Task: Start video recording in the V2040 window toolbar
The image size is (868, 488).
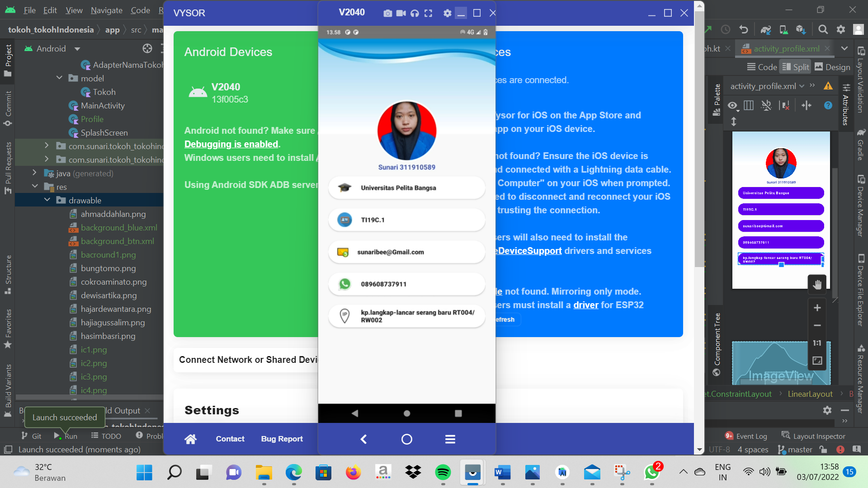Action: [401, 13]
